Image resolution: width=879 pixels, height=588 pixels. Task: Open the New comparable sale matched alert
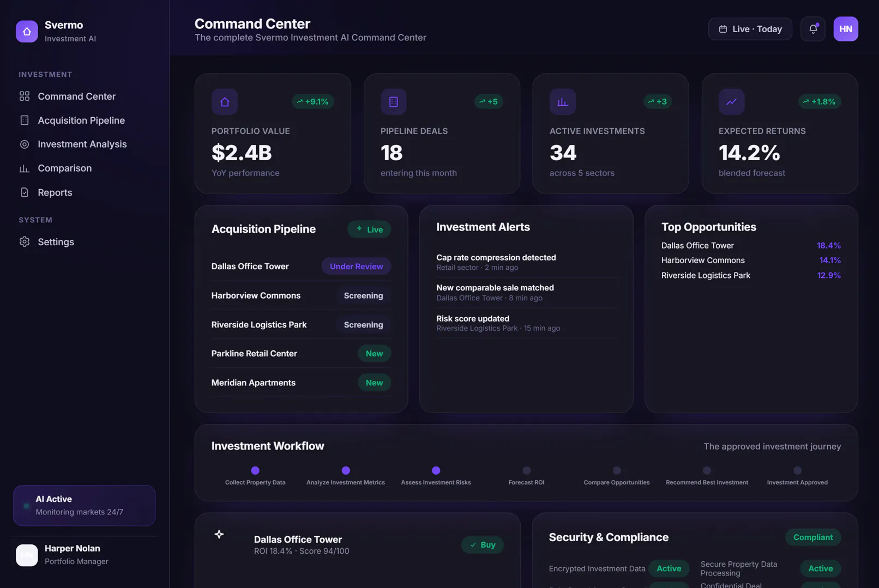527,293
